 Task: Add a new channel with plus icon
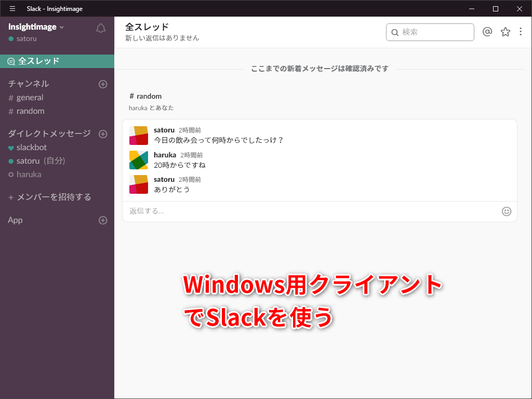click(103, 84)
